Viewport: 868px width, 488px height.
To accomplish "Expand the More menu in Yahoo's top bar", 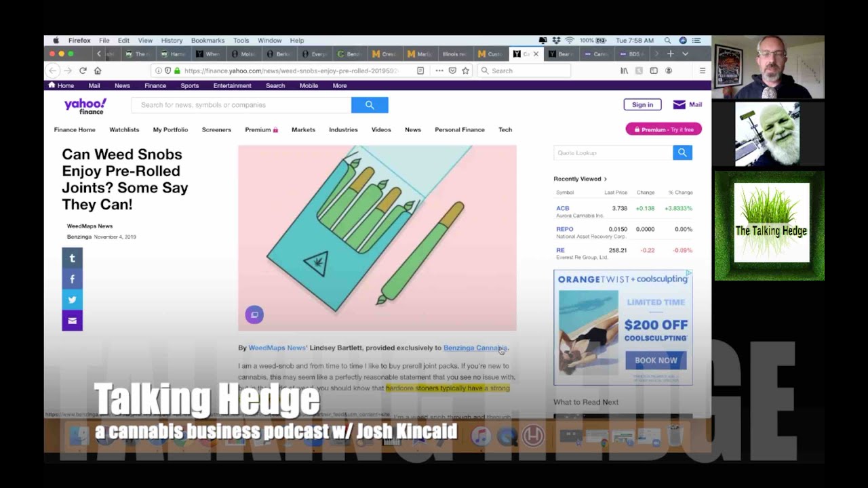I will pyautogui.click(x=340, y=86).
